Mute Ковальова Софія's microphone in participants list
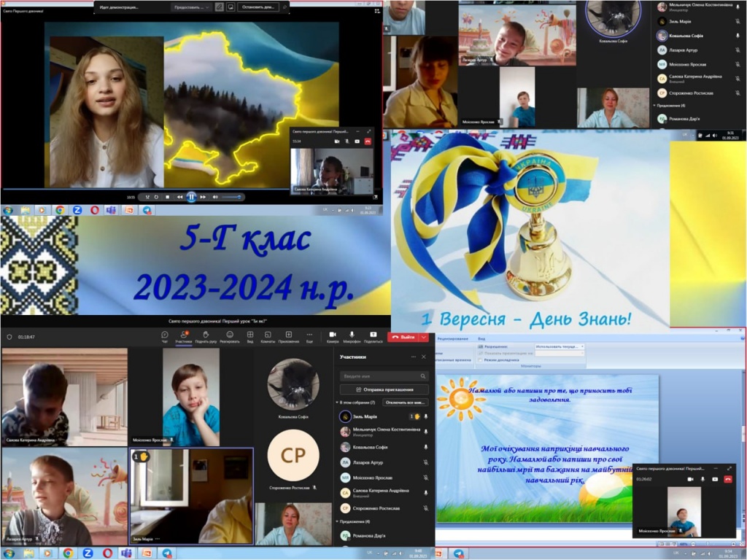Viewport: 747px width, 560px height. (426, 447)
